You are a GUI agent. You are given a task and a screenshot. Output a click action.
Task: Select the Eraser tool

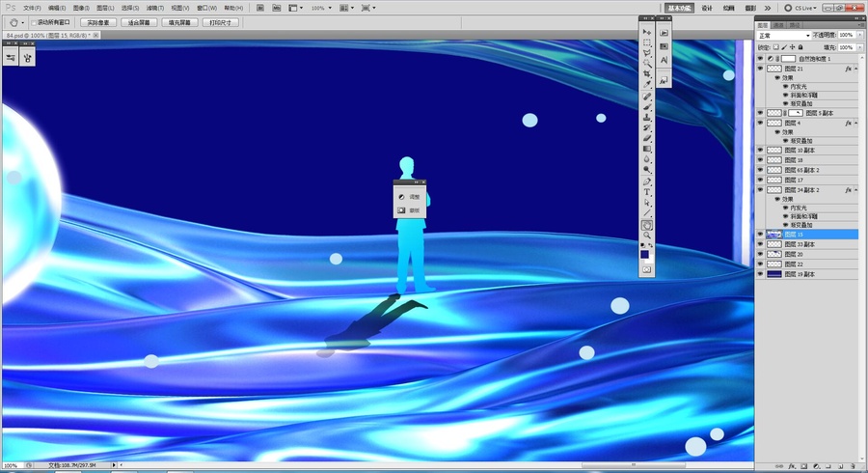point(646,138)
